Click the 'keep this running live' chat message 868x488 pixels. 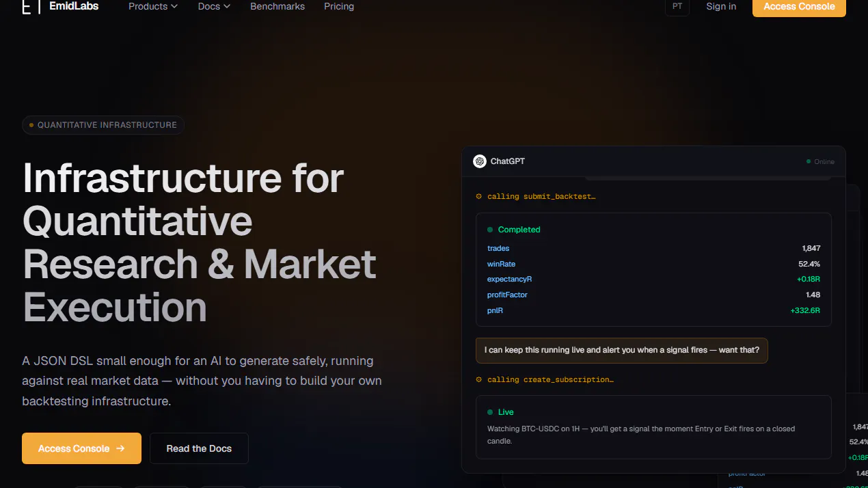tap(622, 350)
